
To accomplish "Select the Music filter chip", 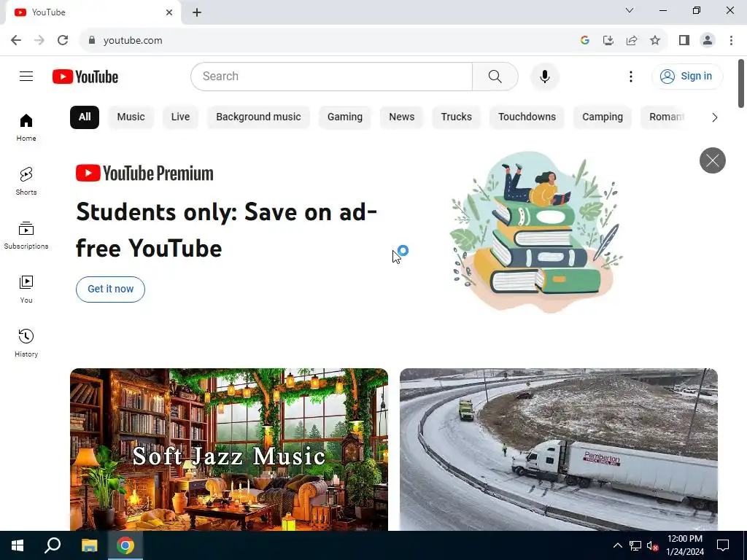I will pos(131,117).
